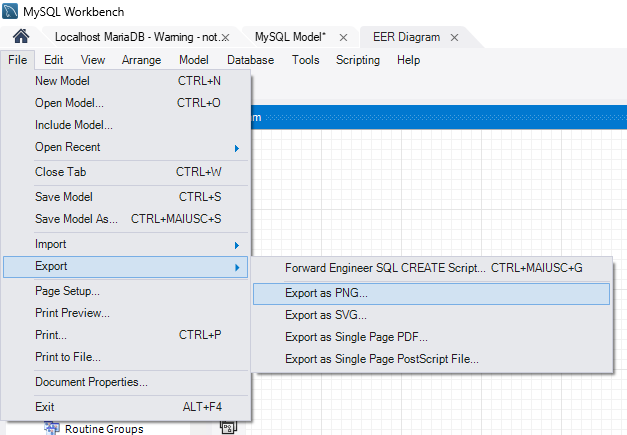The image size is (627, 435).
Task: Switch to the MySQL Model tab
Action: pos(290,37)
